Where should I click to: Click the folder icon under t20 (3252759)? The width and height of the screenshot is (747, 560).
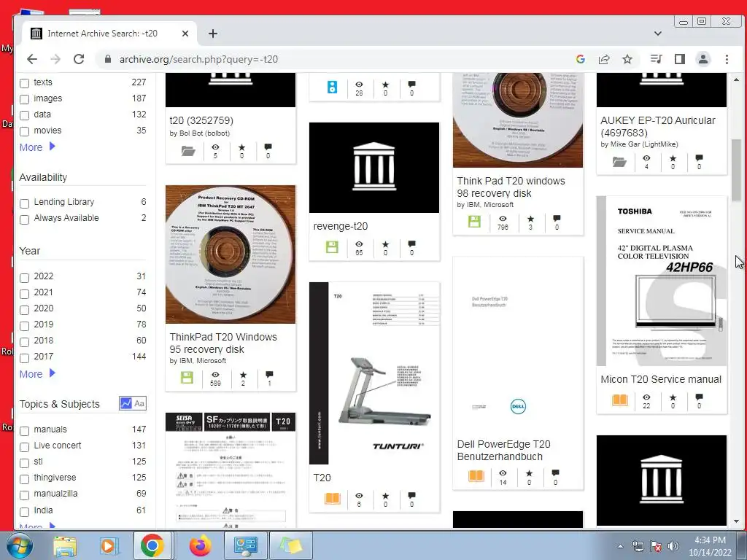click(188, 151)
